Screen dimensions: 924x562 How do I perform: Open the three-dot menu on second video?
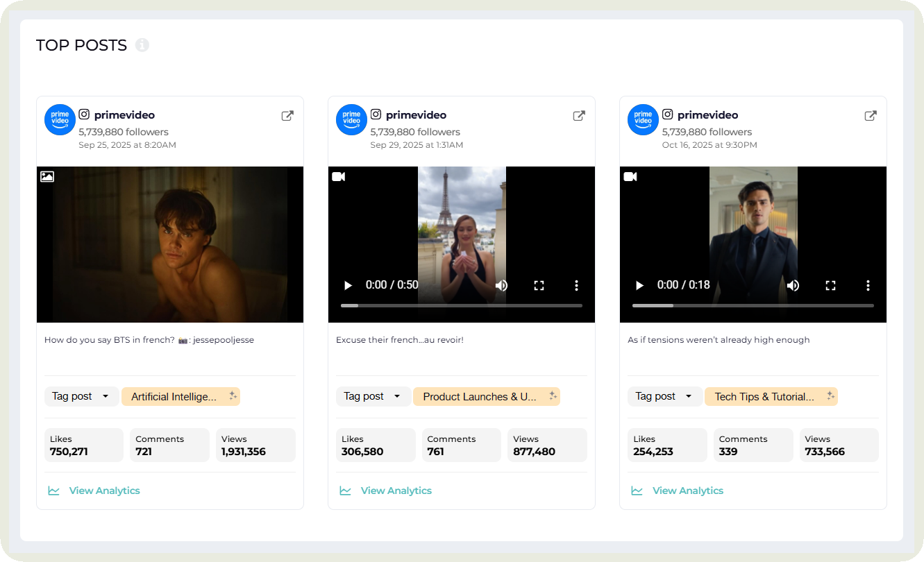point(576,285)
